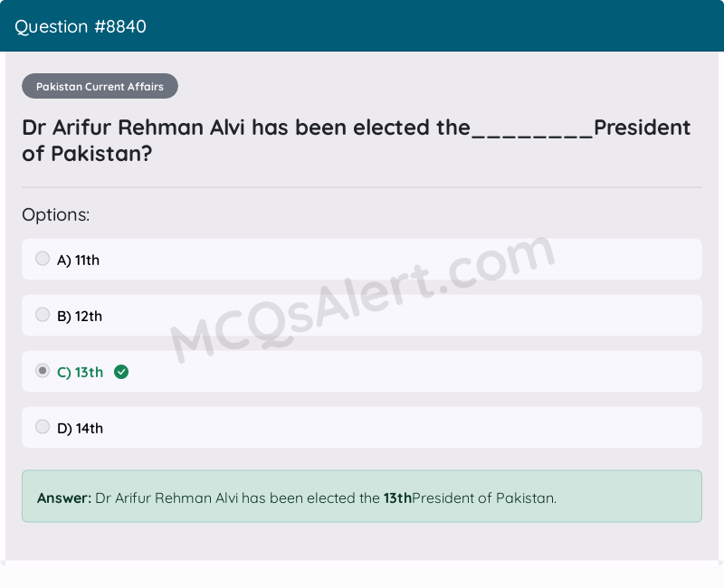The height and width of the screenshot is (588, 724).
Task: Select the radio button for option D) 14th
Action: pyautogui.click(x=43, y=426)
